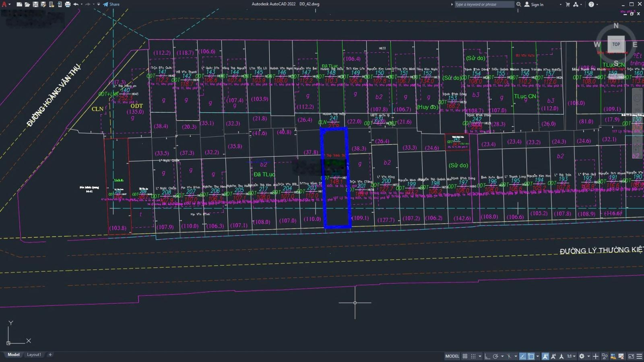Open the Workspace Switching gear icon
Screen dimensions: 644x362
(x=582, y=356)
